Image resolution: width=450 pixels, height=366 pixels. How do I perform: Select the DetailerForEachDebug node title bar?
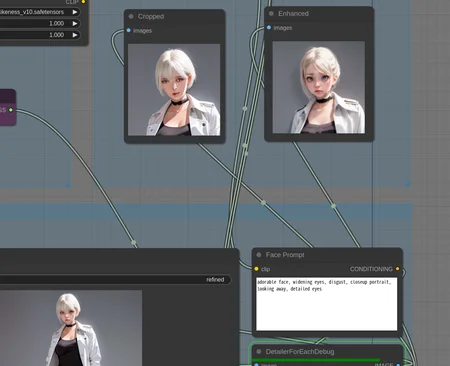click(327, 352)
